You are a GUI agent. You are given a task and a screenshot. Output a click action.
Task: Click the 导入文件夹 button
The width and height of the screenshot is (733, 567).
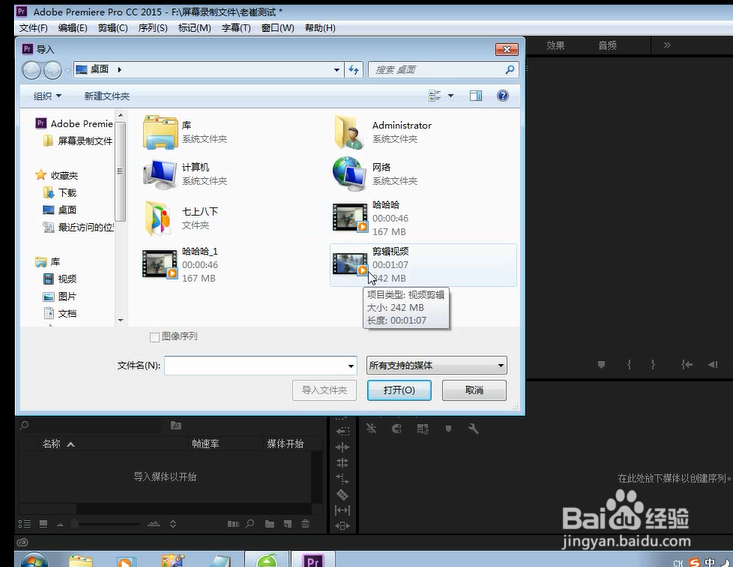324,390
